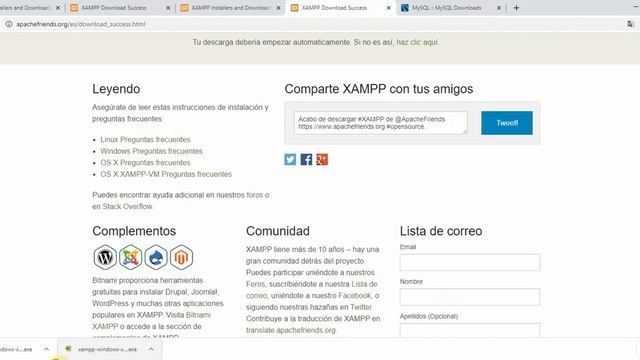View site information icon in address bar

pyautogui.click(x=9, y=24)
